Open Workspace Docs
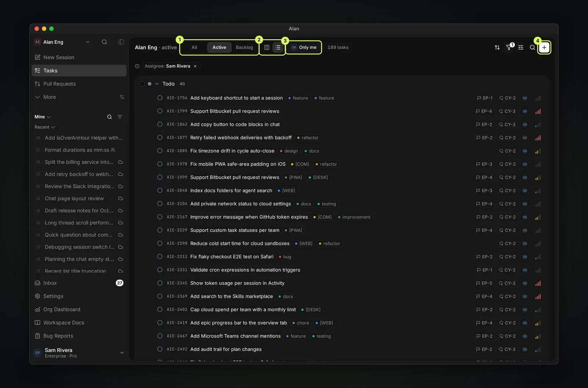The width and height of the screenshot is (588, 388). tap(79, 323)
